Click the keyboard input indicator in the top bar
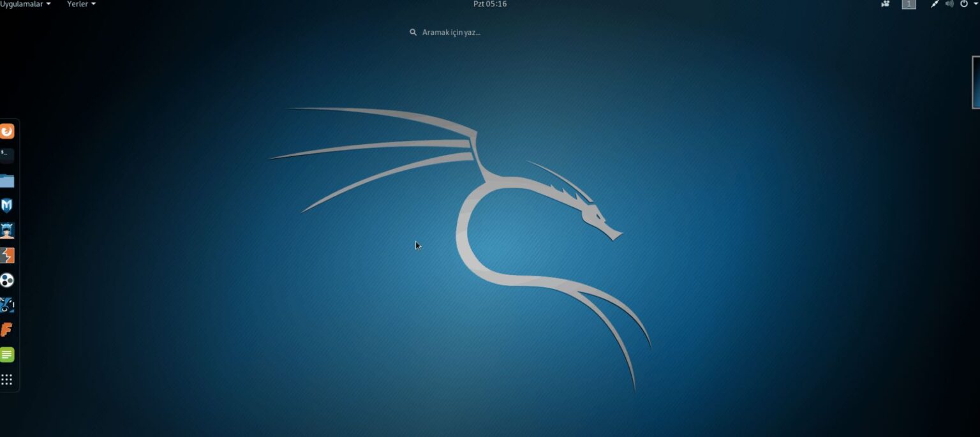 (934, 4)
